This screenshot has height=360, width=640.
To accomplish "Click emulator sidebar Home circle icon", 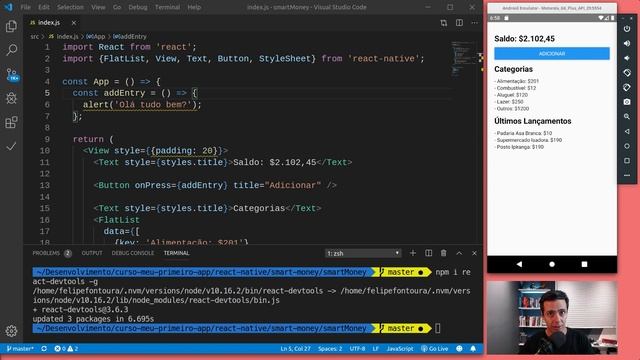I will (x=627, y=146).
